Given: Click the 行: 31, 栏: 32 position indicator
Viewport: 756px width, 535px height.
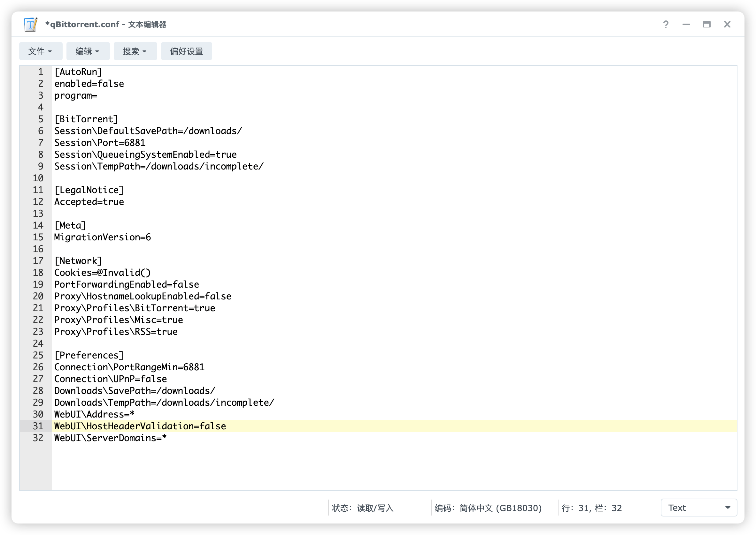Looking at the screenshot, I should [x=591, y=508].
